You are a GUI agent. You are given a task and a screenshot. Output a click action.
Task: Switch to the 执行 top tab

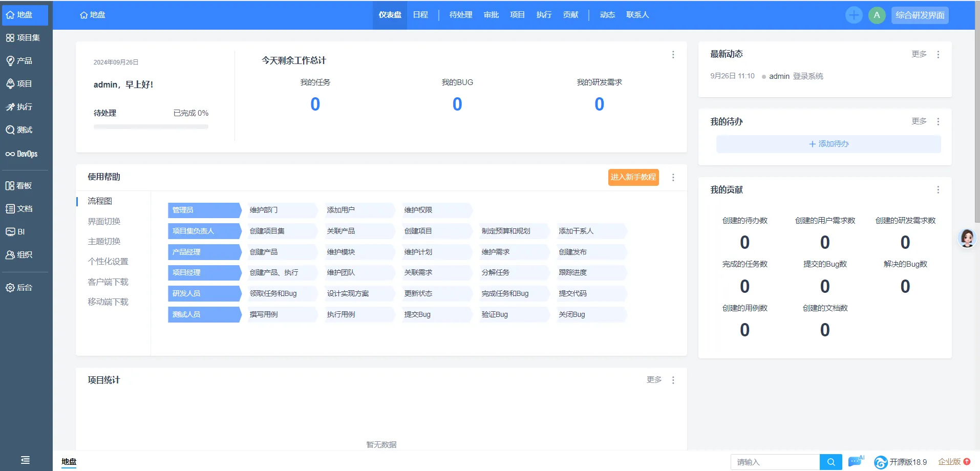point(544,15)
